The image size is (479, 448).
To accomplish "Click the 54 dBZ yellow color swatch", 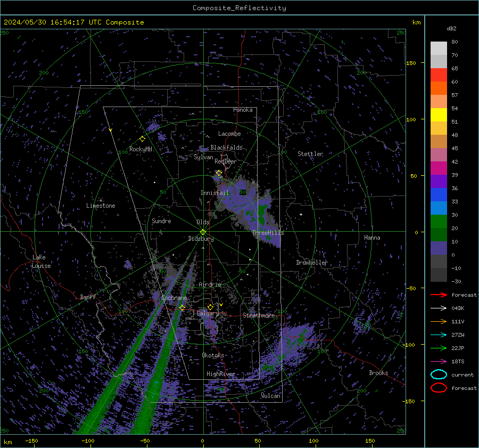I will [439, 115].
